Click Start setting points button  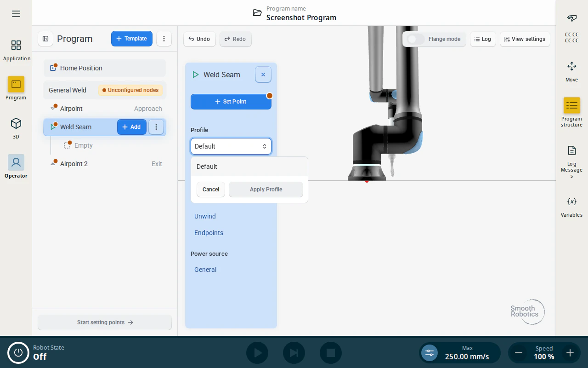coord(105,322)
